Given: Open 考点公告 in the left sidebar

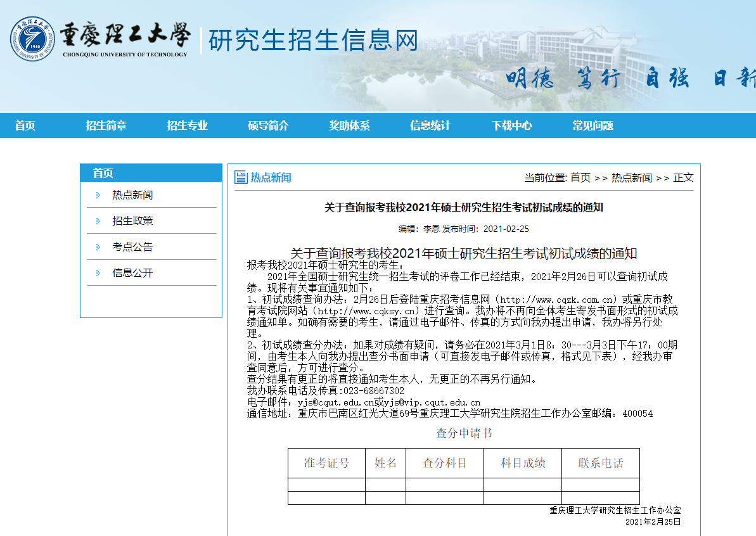Looking at the screenshot, I should (132, 247).
